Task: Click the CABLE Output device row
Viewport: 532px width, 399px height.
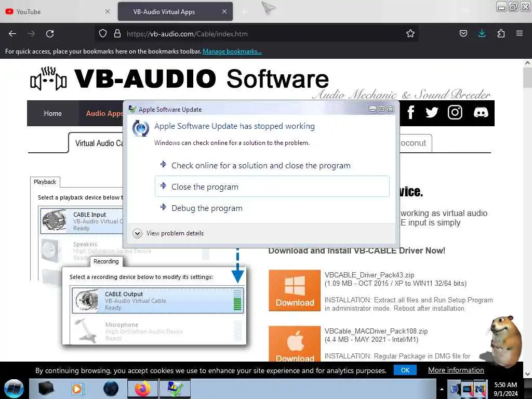Action: pos(158,301)
